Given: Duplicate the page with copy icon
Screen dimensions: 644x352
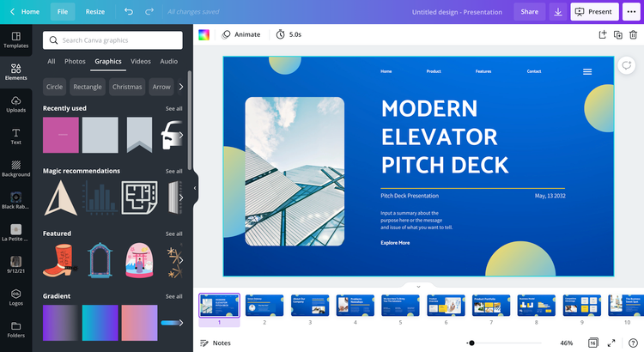Looking at the screenshot, I should [617, 35].
